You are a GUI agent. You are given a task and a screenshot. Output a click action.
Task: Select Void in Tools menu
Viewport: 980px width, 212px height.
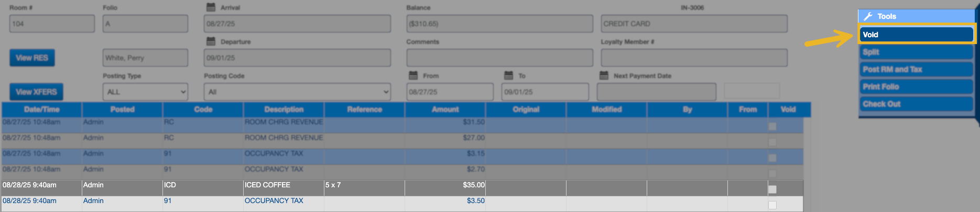[916, 35]
